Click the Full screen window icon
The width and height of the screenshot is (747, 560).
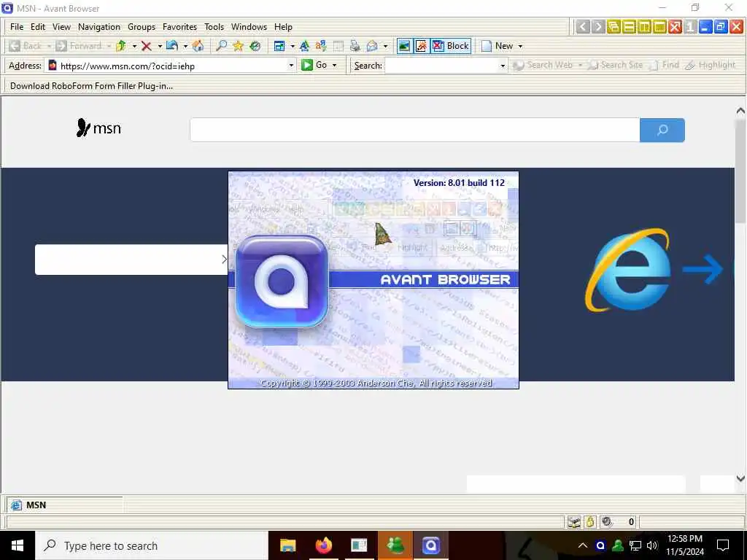[x=279, y=46]
